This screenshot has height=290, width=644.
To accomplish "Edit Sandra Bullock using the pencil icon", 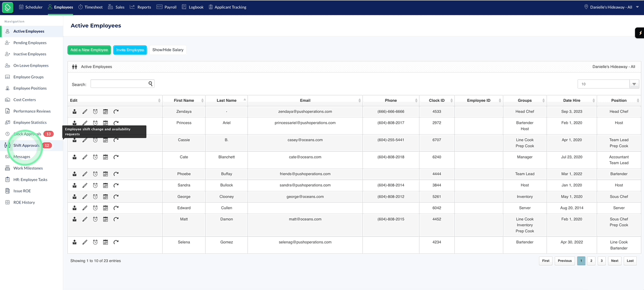I will [85, 185].
